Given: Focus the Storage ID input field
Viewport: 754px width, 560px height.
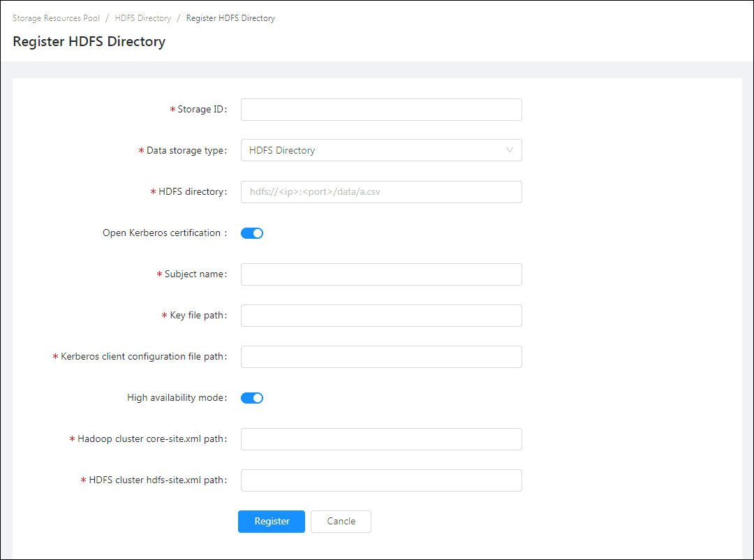Looking at the screenshot, I should (x=381, y=110).
